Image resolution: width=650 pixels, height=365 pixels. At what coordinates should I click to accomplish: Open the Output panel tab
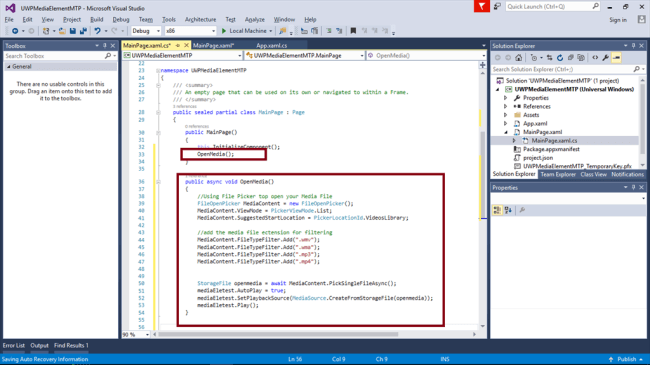39,346
